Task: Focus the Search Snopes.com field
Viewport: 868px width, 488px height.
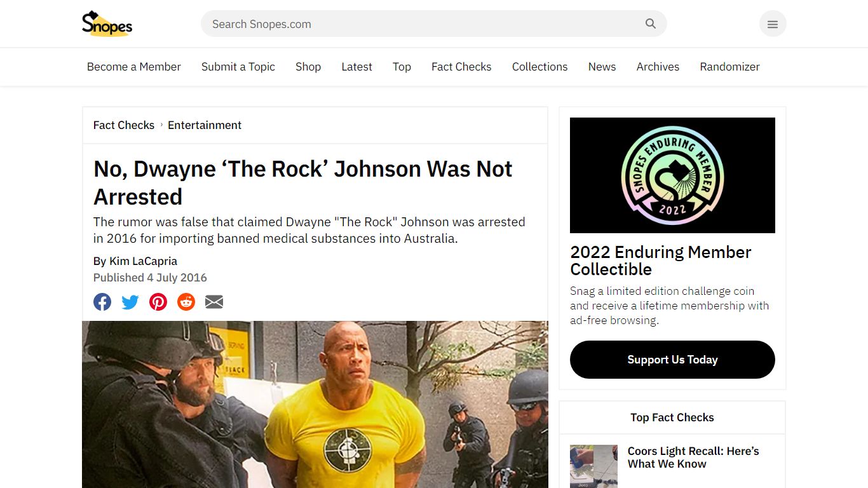Action: tap(434, 24)
